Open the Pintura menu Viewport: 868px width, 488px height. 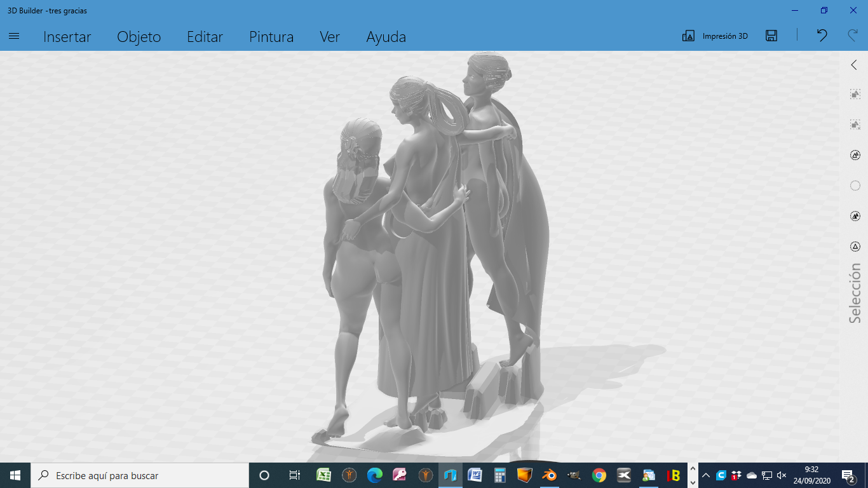[271, 37]
